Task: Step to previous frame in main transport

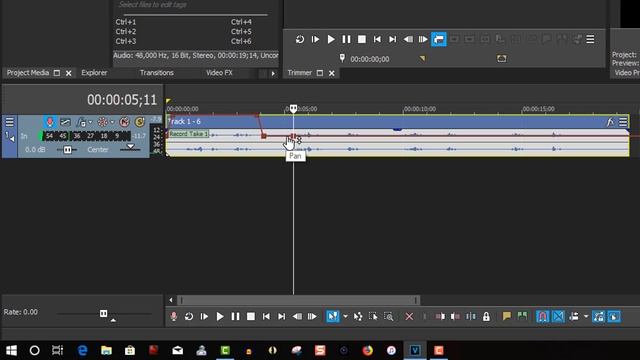Action: (297, 316)
